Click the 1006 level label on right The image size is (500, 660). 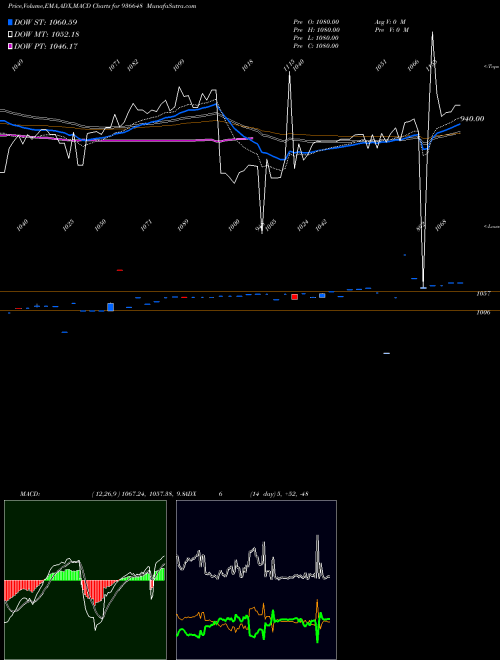483,313
